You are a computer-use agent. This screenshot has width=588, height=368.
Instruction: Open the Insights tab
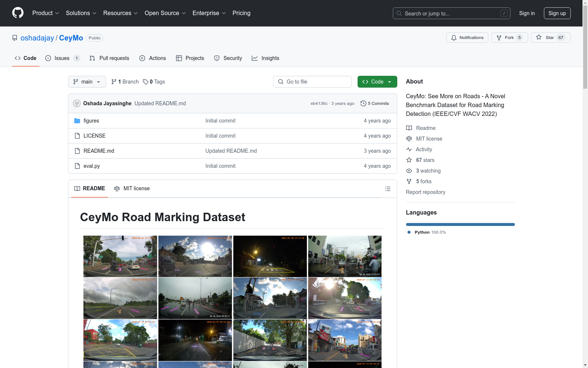tap(265, 58)
